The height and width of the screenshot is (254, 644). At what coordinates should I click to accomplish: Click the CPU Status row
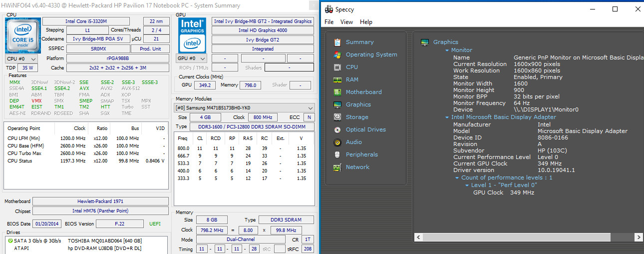[x=86, y=161]
